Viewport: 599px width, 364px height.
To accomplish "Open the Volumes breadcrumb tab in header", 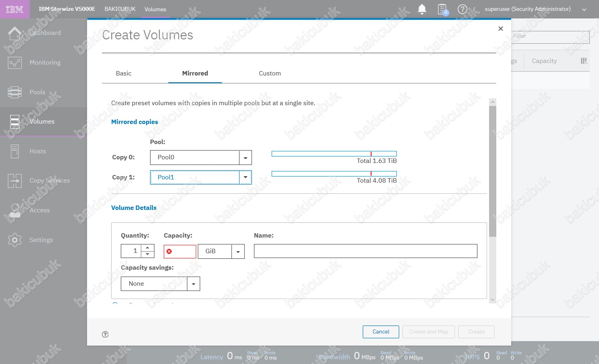I will pos(155,9).
